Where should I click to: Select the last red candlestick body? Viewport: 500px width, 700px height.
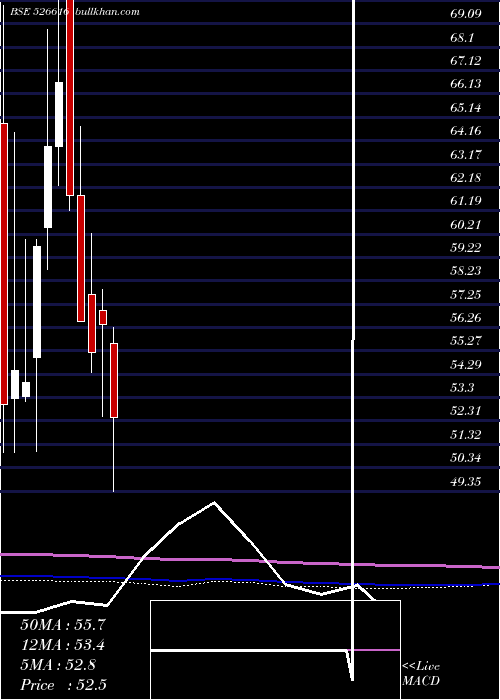[114, 380]
